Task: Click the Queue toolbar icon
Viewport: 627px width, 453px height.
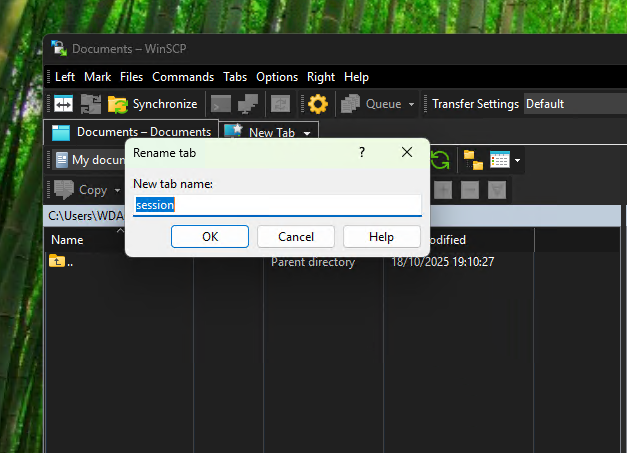Action: pos(351,104)
